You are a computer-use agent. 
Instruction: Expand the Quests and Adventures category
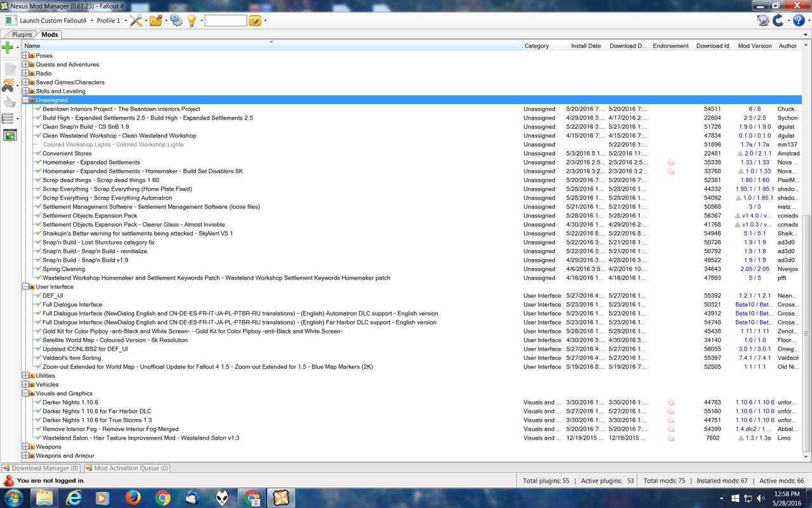coord(25,64)
